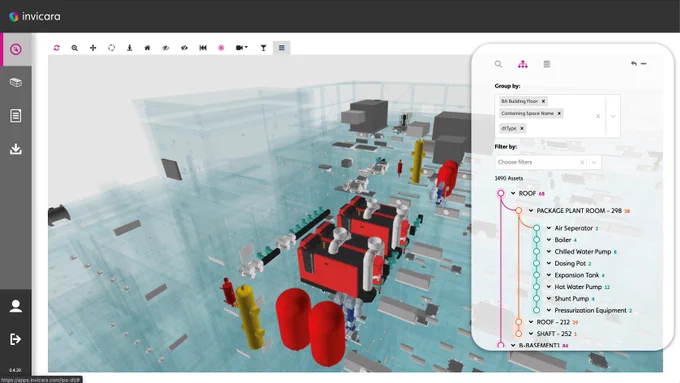Viewport: 680px width, 383px height.
Task: Select the orange ROOF - 212 circle
Action: [x=519, y=322]
